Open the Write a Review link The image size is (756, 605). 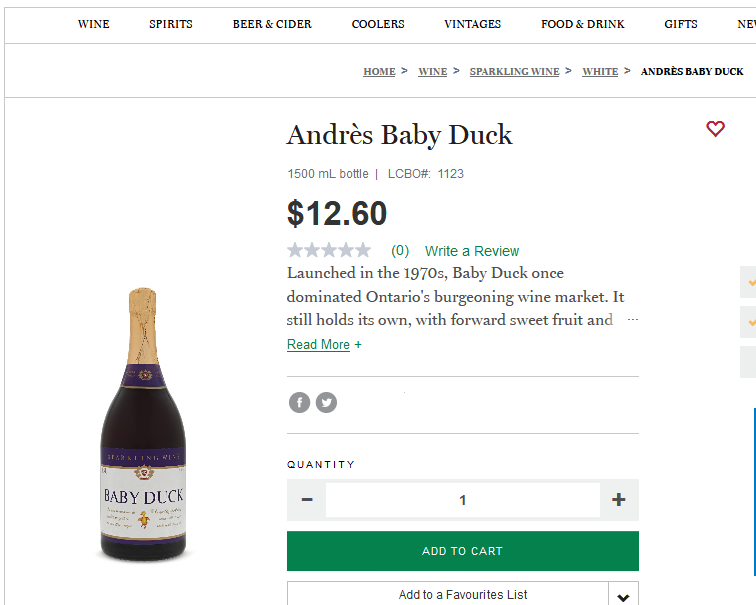(472, 251)
